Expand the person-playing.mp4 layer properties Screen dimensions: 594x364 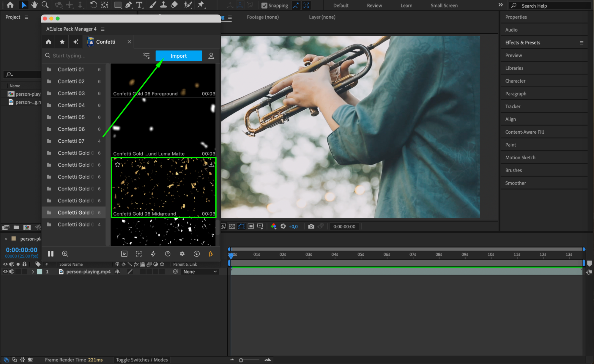[33, 272]
